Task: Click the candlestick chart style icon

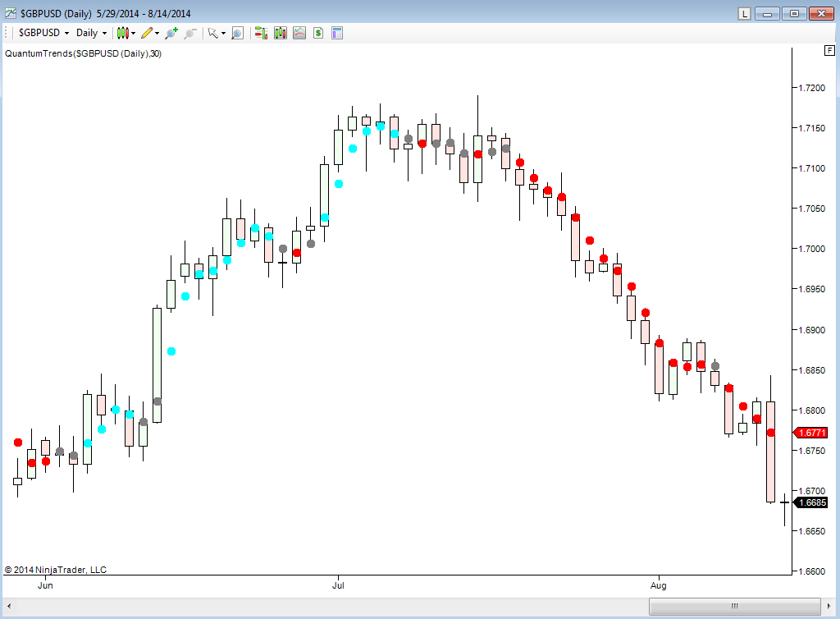Action: [x=123, y=33]
